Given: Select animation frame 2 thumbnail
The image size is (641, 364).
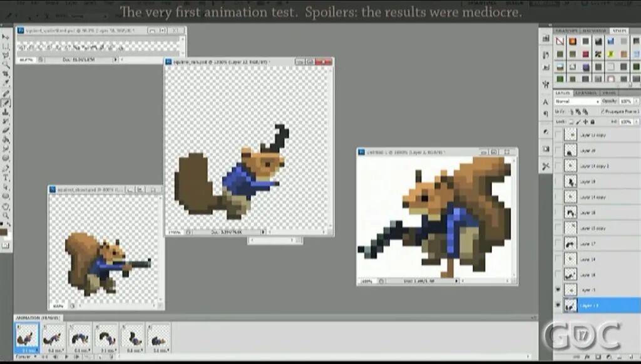Looking at the screenshot, I should tap(53, 336).
